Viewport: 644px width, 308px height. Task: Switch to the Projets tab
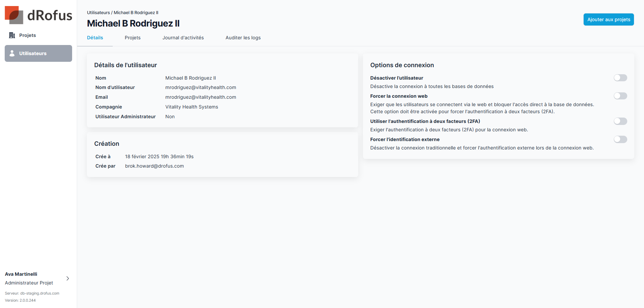132,38
